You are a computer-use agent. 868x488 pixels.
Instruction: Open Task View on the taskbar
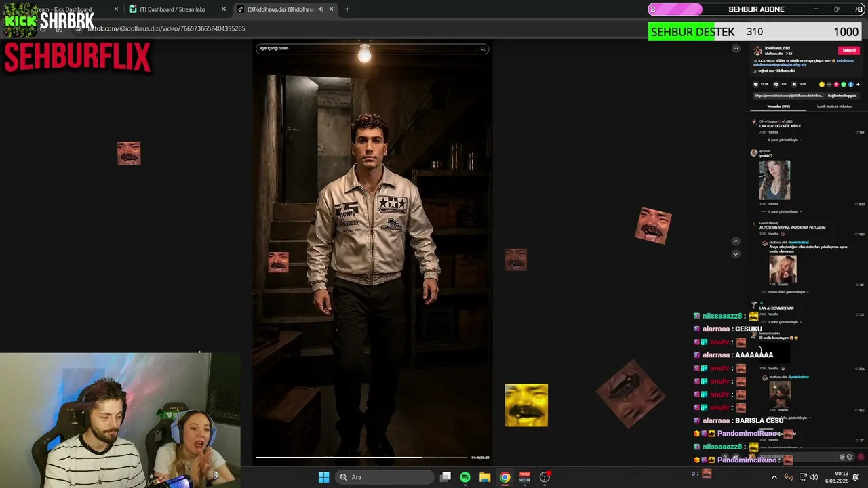click(446, 477)
